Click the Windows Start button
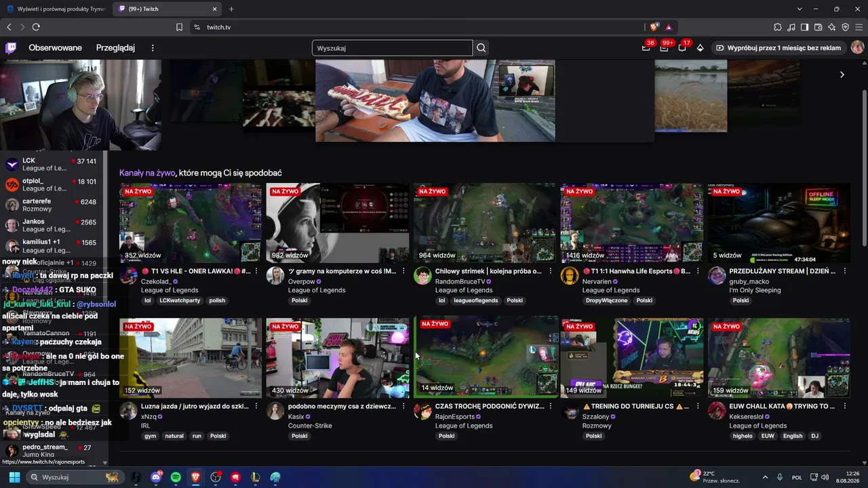Viewport: 868px width, 488px height. pos(14,477)
